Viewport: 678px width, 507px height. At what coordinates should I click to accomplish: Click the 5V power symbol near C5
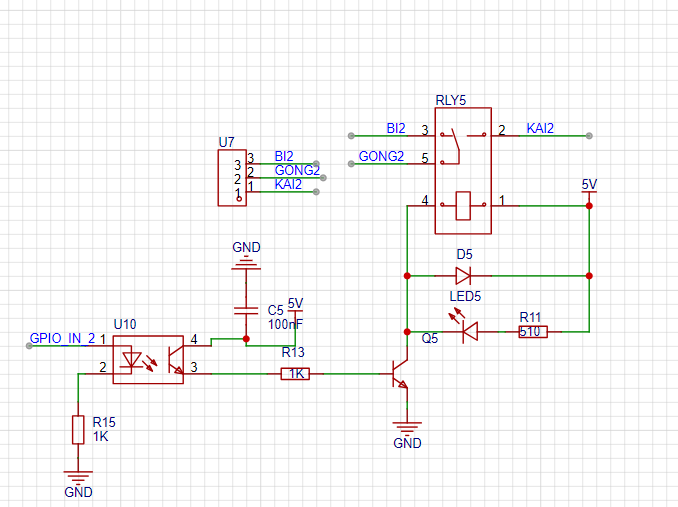295,306
